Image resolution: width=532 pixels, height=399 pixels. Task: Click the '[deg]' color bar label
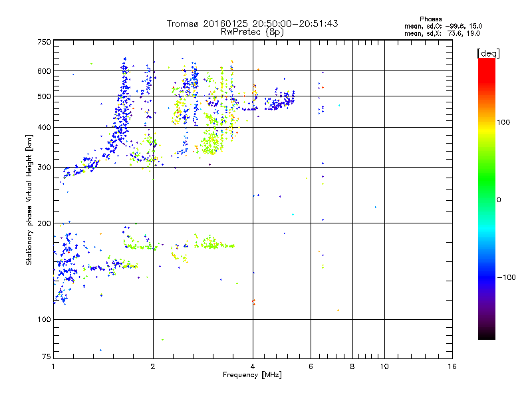click(488, 53)
